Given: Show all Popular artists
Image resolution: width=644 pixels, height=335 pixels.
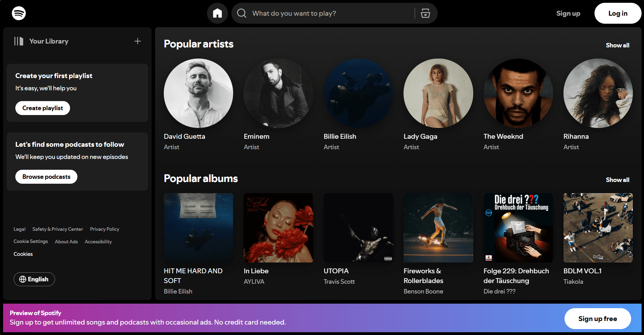Looking at the screenshot, I should [618, 45].
